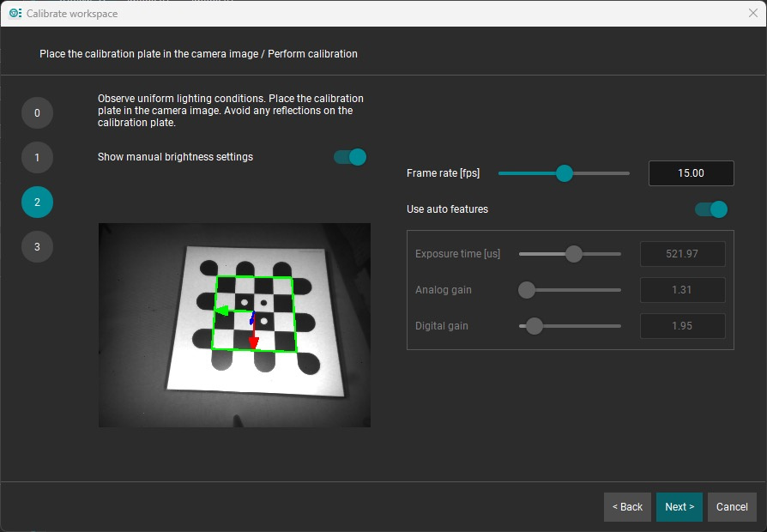Close the Calibrate workspace dialog
The width and height of the screenshot is (767, 532).
pyautogui.click(x=752, y=13)
